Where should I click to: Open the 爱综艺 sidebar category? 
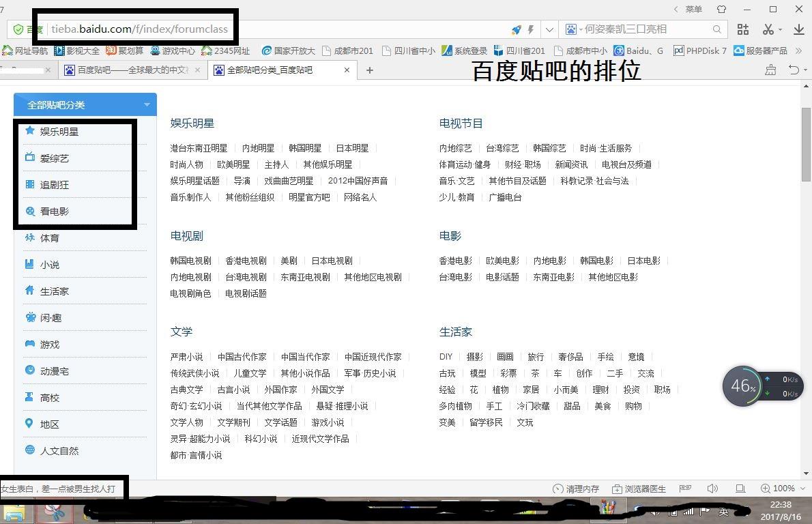pyautogui.click(x=55, y=158)
